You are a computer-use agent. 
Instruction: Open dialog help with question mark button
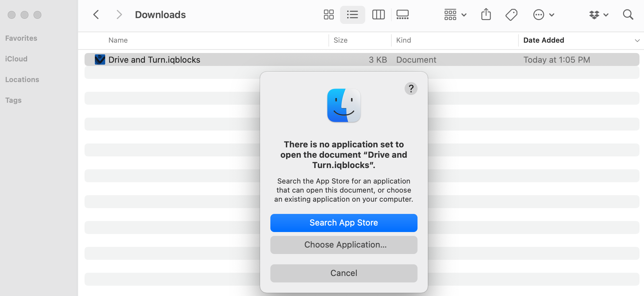411,89
